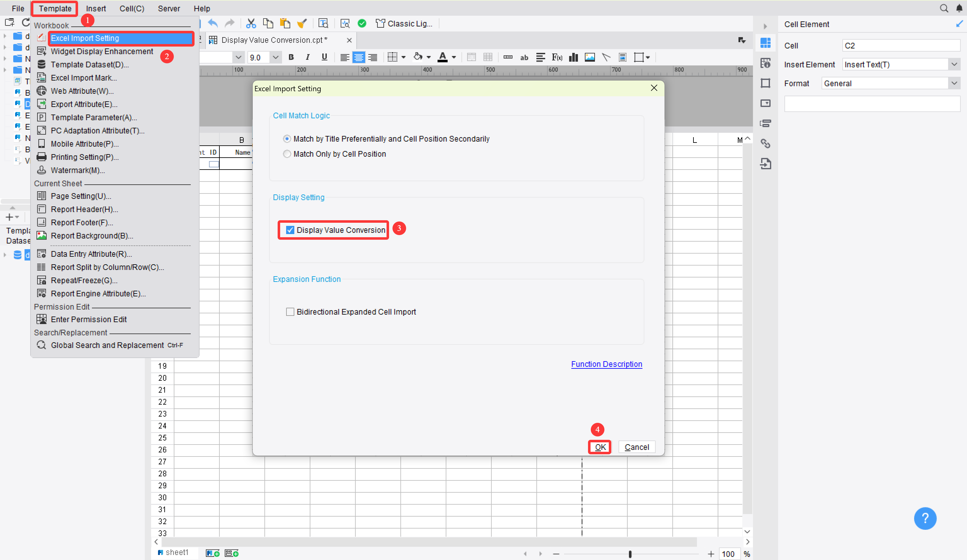Open the font size 9.0 dropdown

275,57
